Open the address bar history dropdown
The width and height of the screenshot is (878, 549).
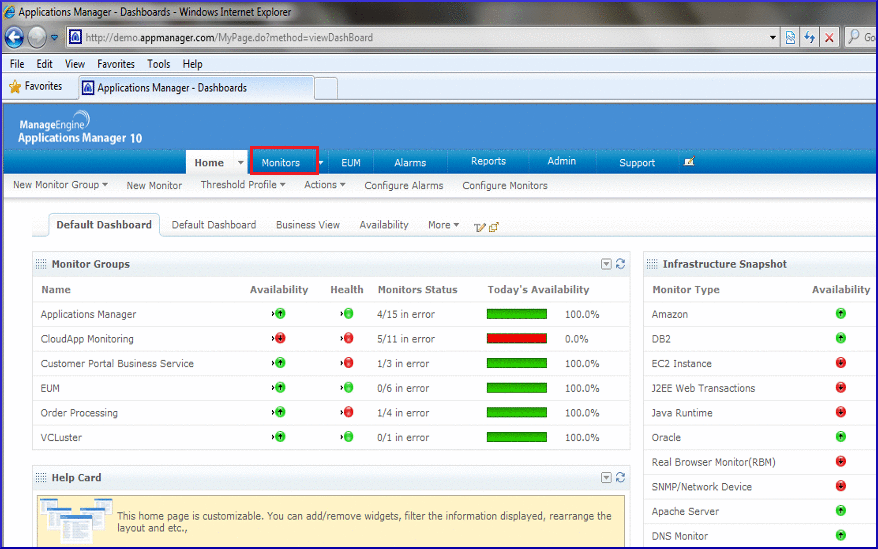coord(773,38)
